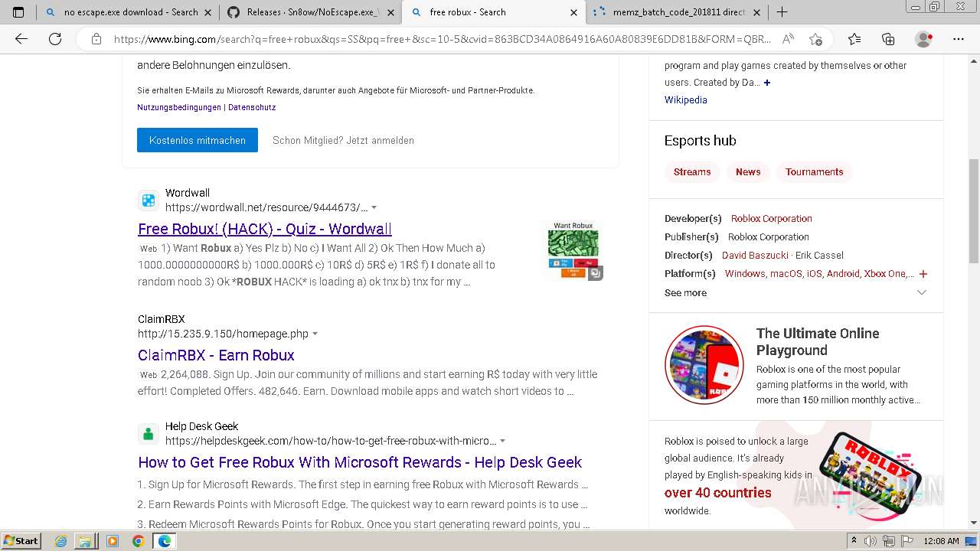Open volume speaker tray icon

[871, 541]
